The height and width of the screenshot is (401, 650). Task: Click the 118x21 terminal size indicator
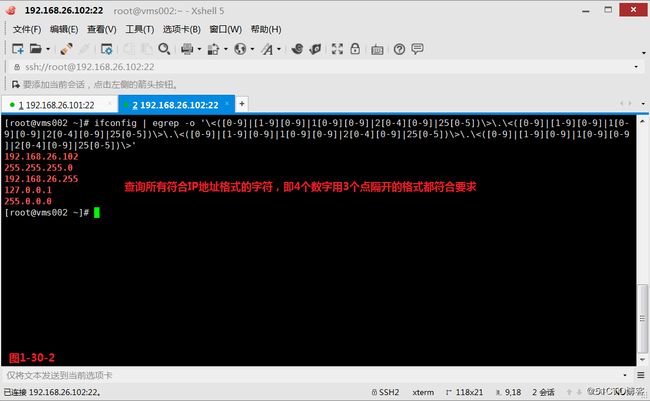[465, 392]
